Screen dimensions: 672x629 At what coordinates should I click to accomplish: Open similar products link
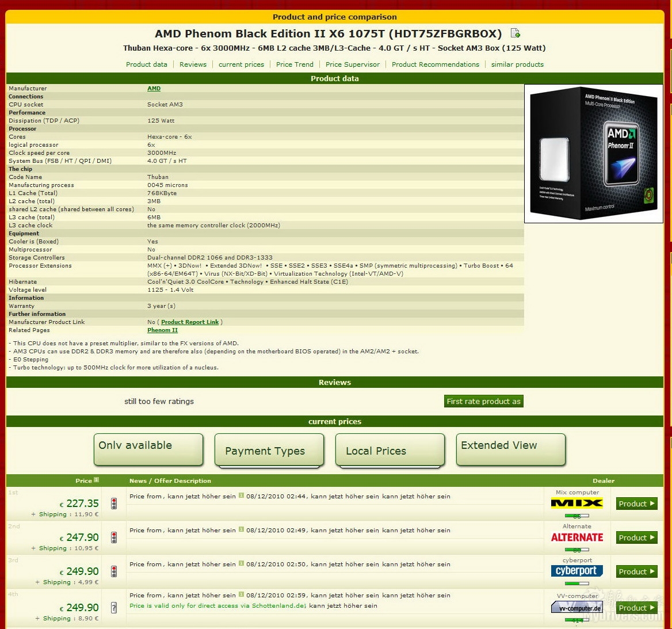[x=517, y=64]
